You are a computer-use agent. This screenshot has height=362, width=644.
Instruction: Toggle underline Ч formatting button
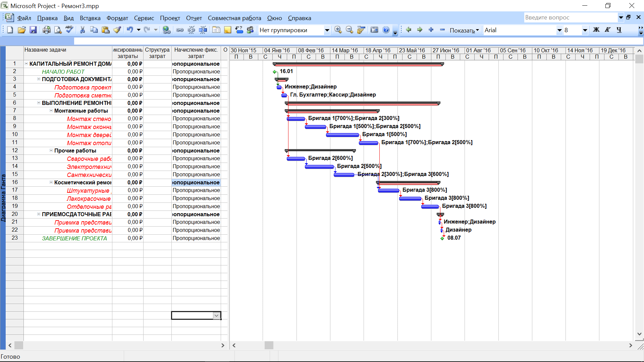tap(619, 30)
